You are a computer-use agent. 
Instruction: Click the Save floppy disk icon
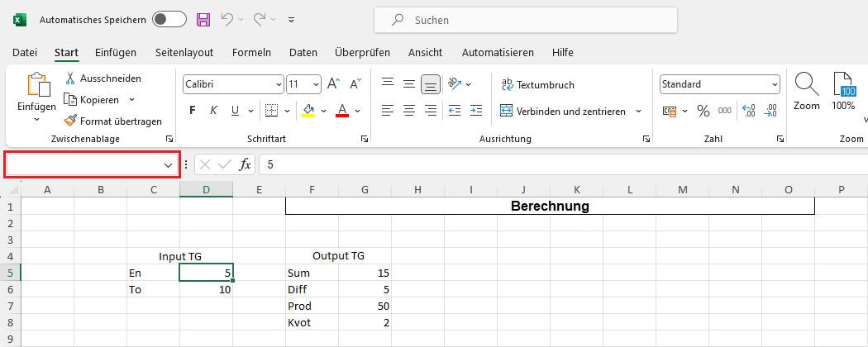point(203,19)
